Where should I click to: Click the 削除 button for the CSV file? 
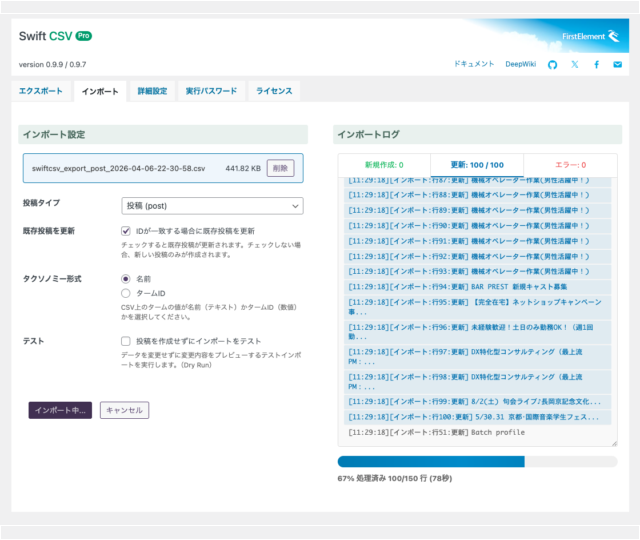point(280,169)
